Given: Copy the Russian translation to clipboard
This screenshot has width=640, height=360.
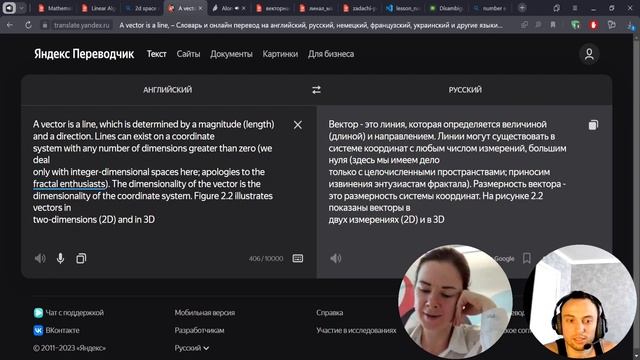Looking at the screenshot, I should pos(593,125).
